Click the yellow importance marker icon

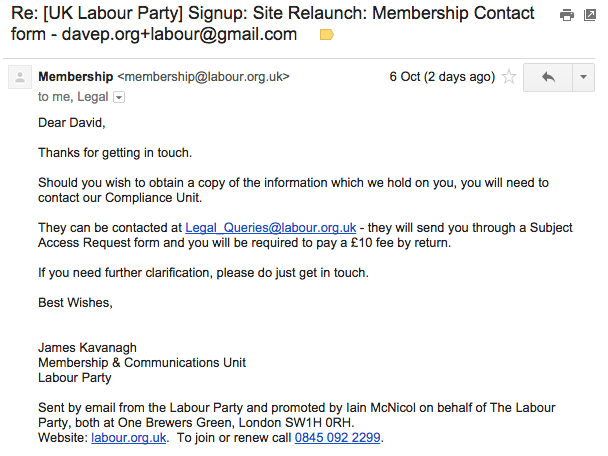(326, 35)
